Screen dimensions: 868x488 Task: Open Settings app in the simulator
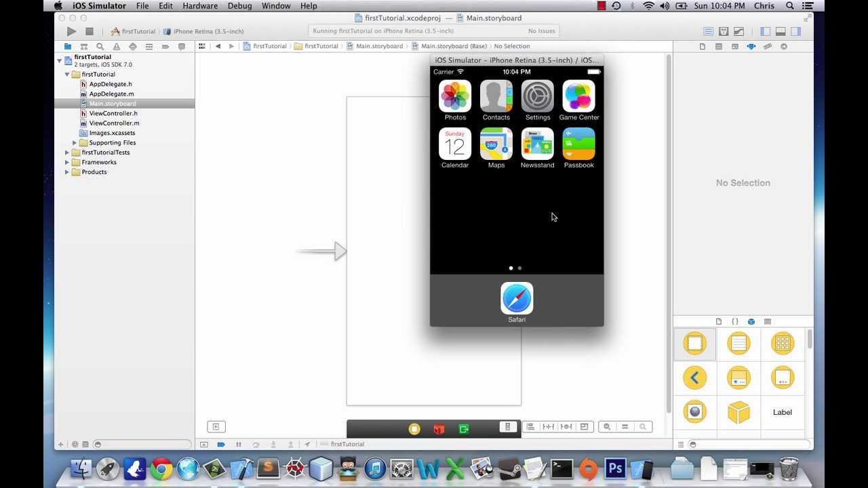point(537,96)
